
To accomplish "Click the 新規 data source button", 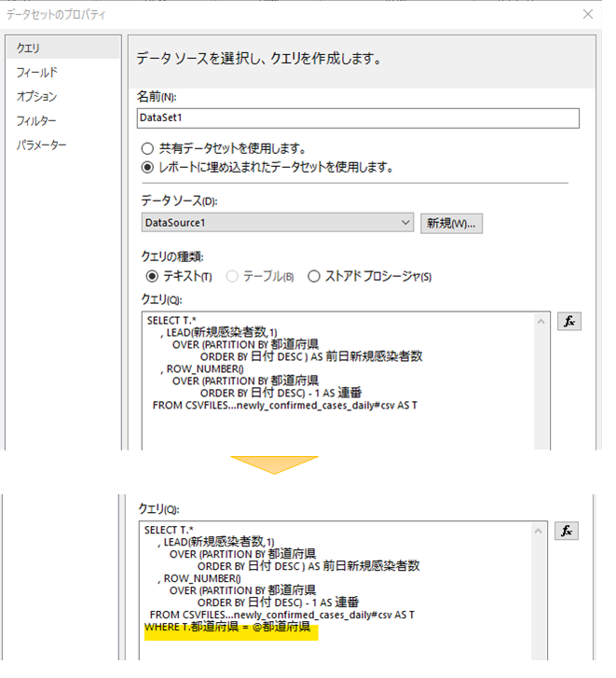I will coord(451,223).
